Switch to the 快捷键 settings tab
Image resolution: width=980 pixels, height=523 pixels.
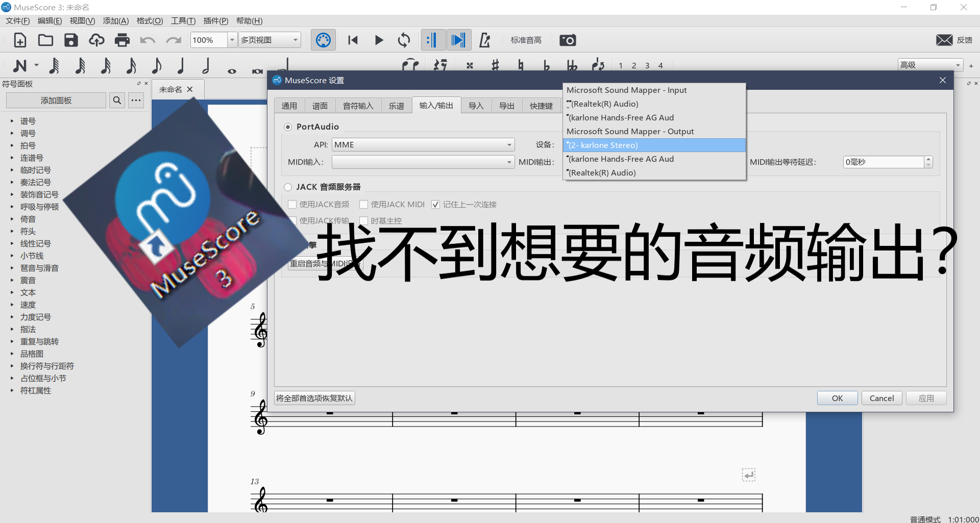point(541,106)
